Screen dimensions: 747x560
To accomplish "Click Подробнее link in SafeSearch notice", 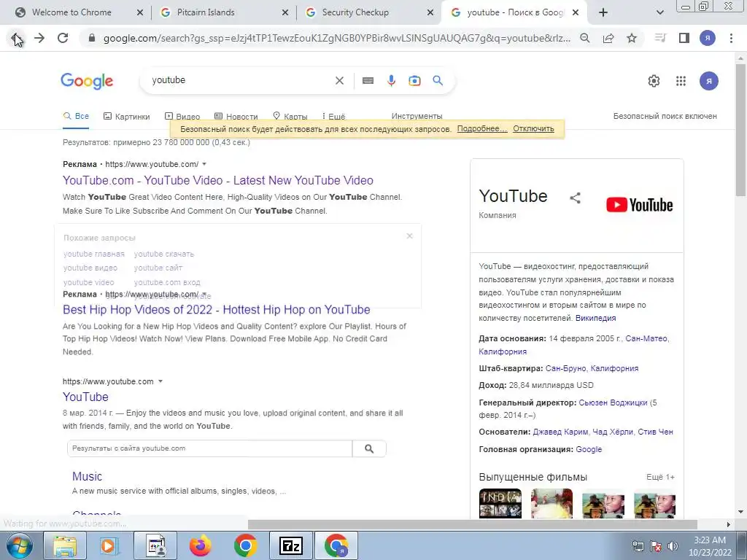I will [x=482, y=128].
